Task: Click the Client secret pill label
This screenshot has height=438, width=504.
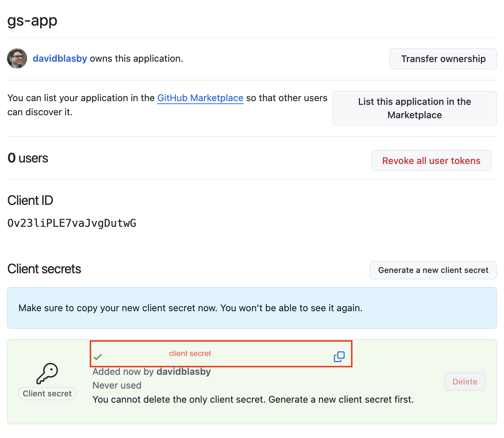Action: 47,393
